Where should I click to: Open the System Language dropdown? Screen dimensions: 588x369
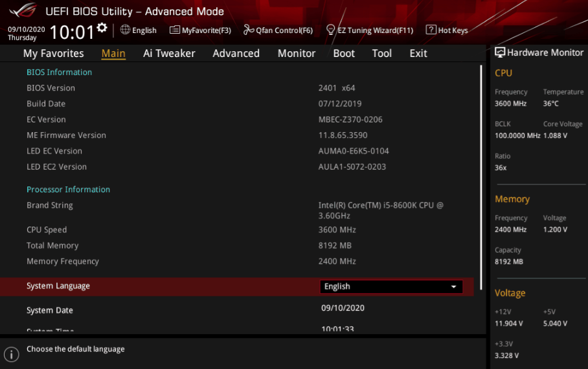click(x=391, y=287)
